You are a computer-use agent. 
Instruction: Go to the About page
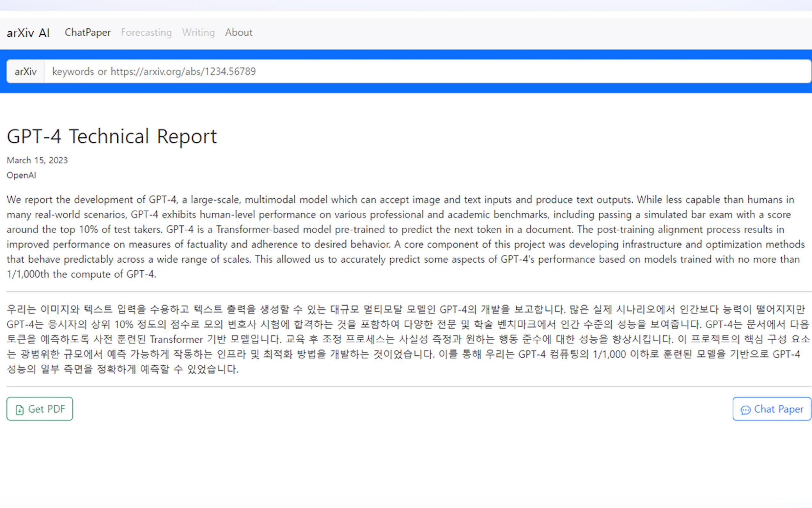(x=238, y=33)
